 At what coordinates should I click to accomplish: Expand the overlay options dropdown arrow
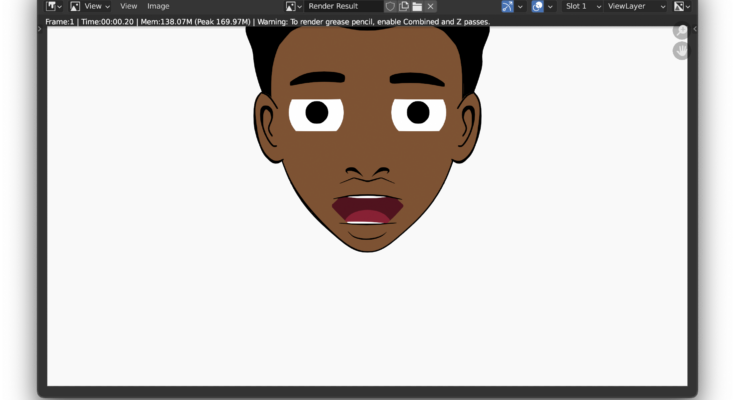point(550,6)
